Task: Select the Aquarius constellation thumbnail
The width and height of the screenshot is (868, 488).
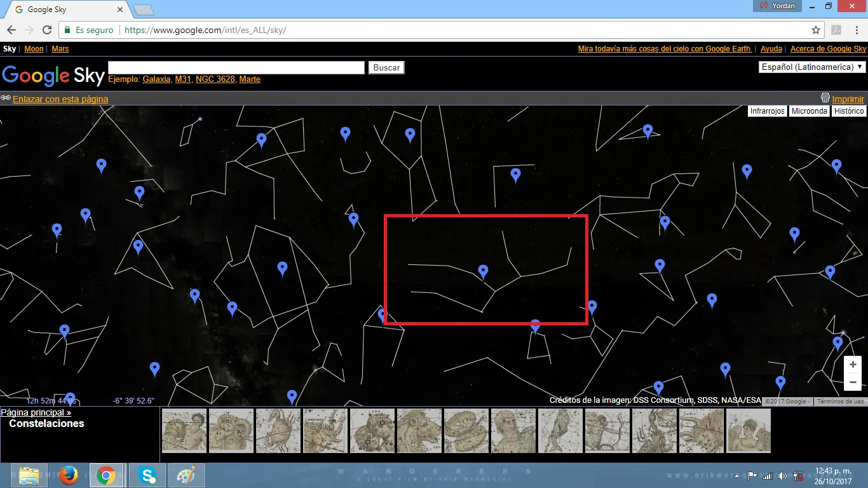Action: [x=184, y=431]
